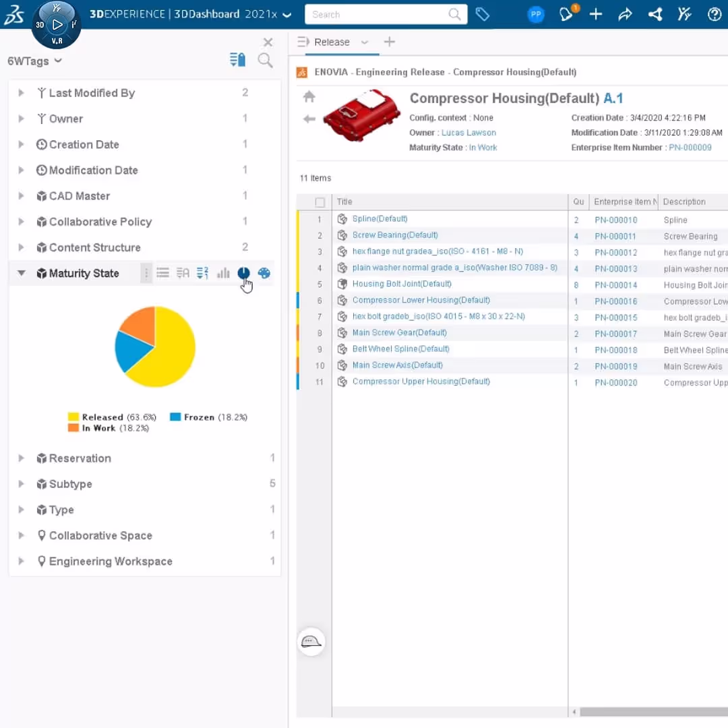Click the blue Frozen legend swatch
Viewport: 728px width, 728px height.
tap(175, 417)
